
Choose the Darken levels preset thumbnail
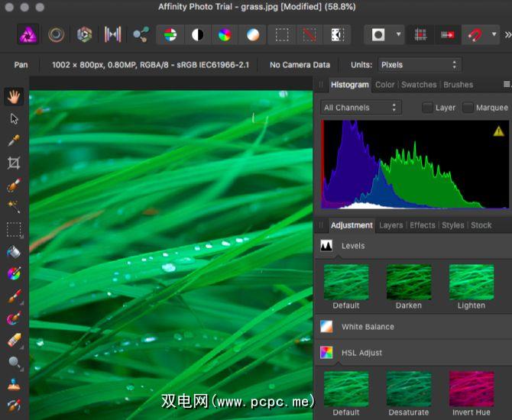click(408, 282)
